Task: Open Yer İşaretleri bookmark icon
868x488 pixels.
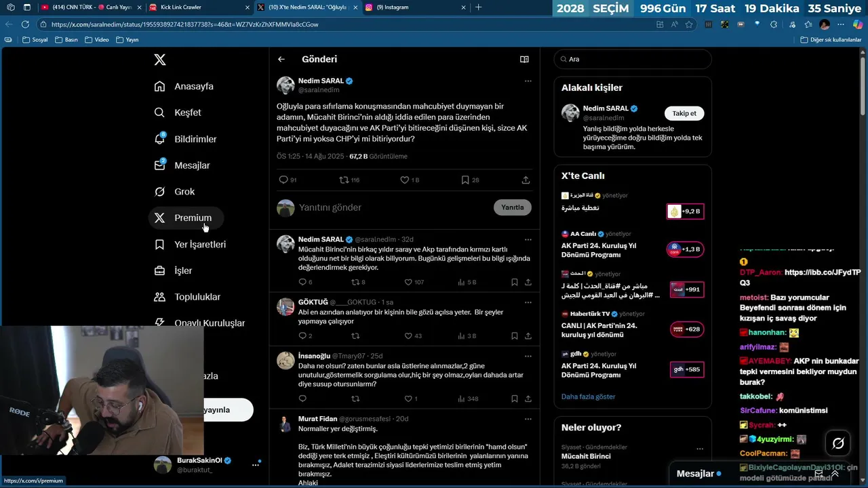Action: 159,245
